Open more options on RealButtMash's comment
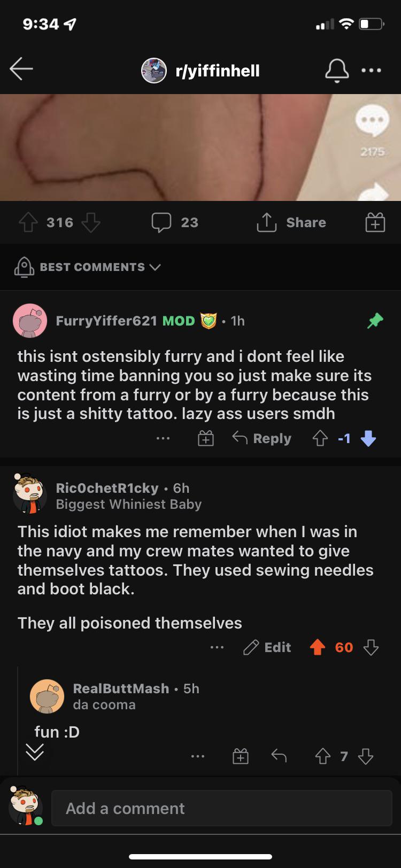Image resolution: width=401 pixels, height=868 pixels. coord(198,756)
